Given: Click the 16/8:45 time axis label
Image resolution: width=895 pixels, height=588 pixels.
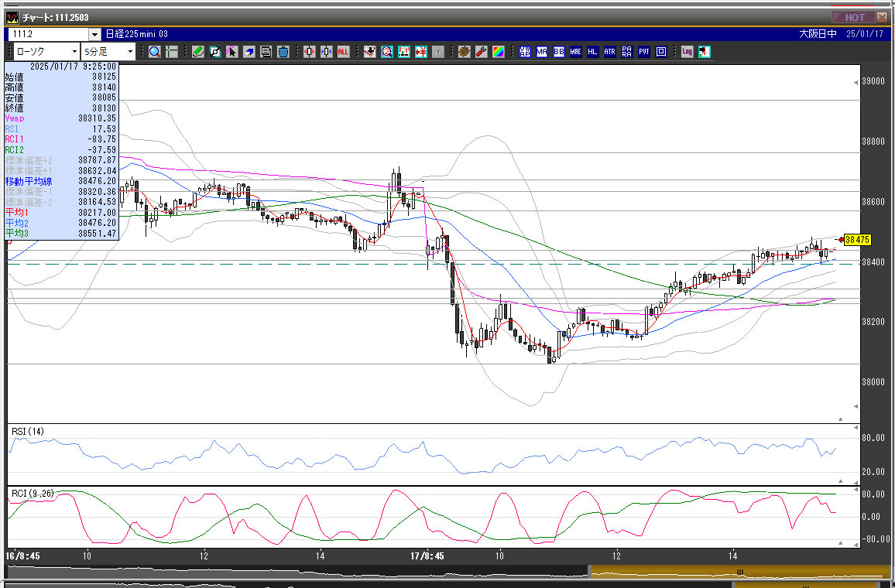Looking at the screenshot, I should point(22,556).
